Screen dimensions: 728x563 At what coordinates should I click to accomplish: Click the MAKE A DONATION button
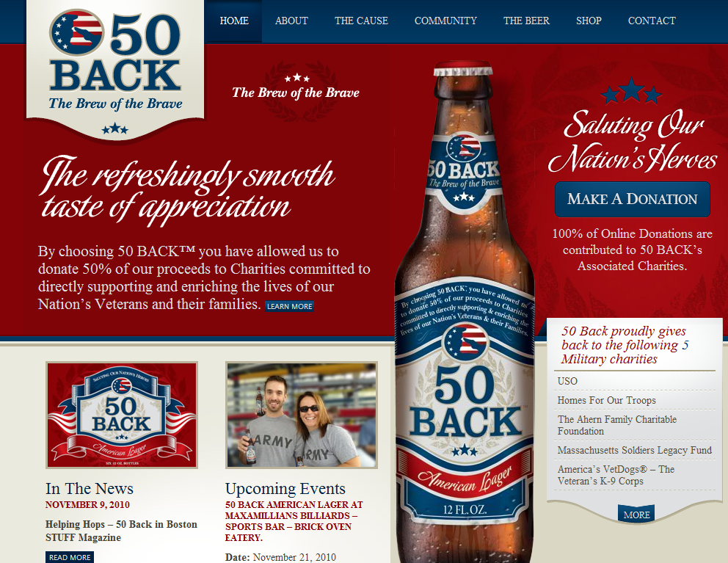633,199
